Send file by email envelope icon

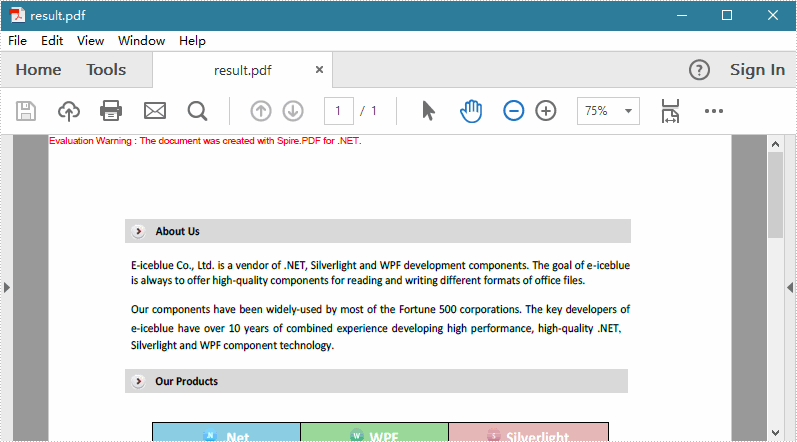click(x=155, y=111)
